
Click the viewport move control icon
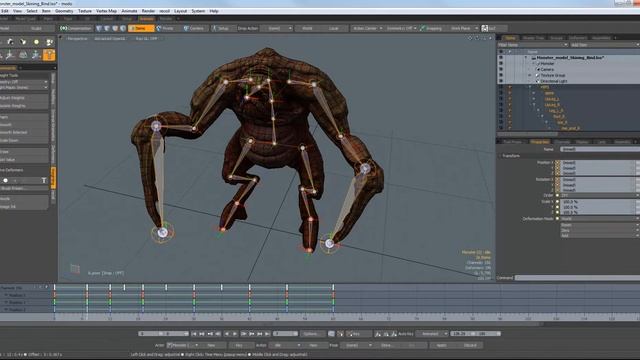(x=470, y=38)
